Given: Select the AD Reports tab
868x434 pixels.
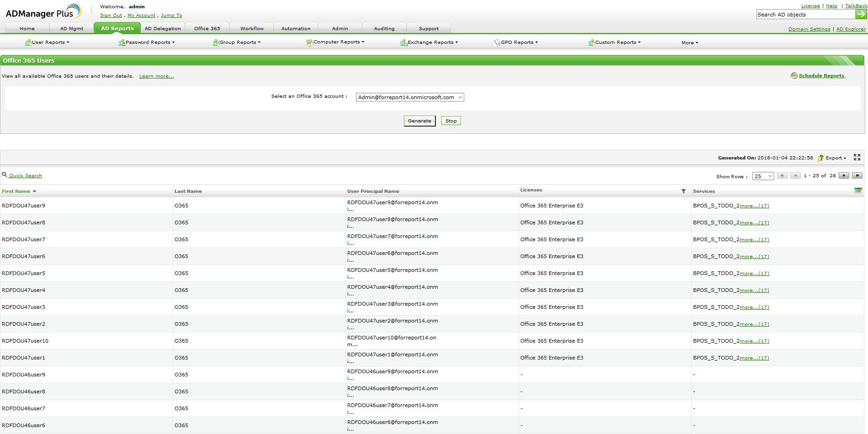Looking at the screenshot, I should pyautogui.click(x=117, y=28).
